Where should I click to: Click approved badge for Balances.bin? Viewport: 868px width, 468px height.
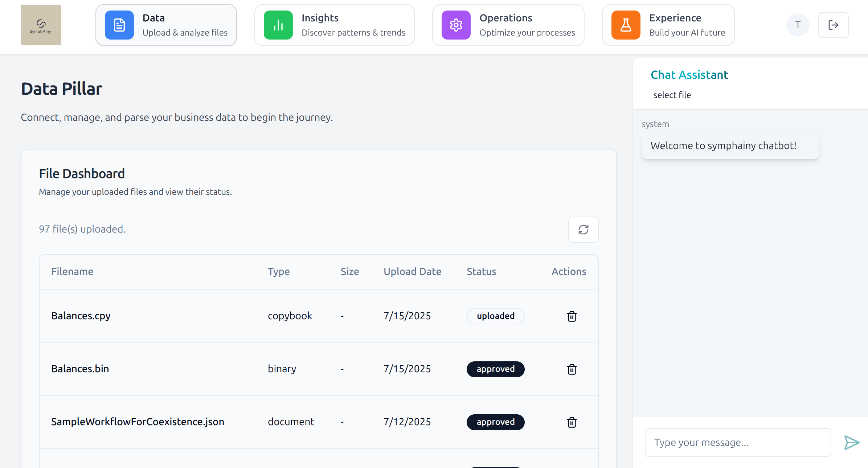click(x=495, y=369)
